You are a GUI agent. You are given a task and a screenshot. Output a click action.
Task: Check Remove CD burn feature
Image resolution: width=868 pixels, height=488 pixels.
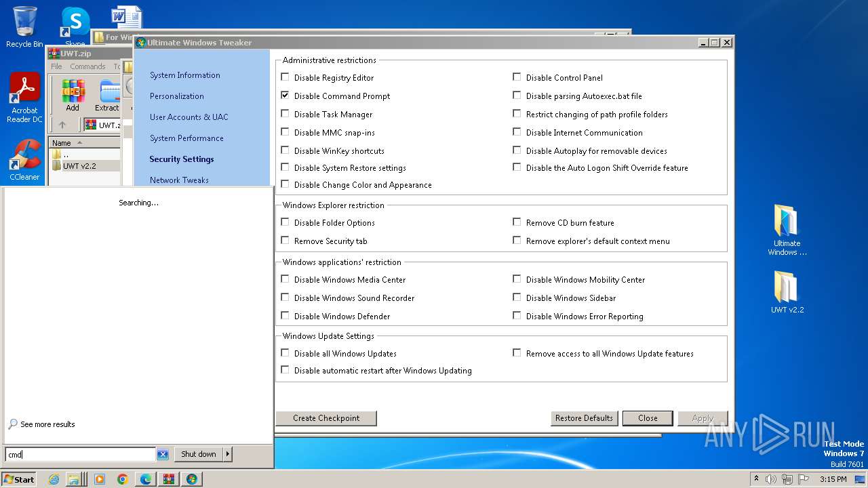pos(517,222)
